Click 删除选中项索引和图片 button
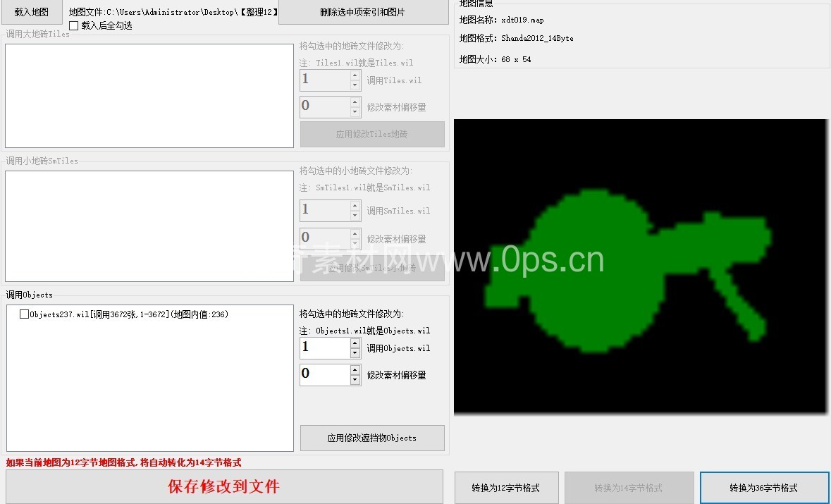Screen dimensions: 831x504 pyautogui.click(x=362, y=12)
